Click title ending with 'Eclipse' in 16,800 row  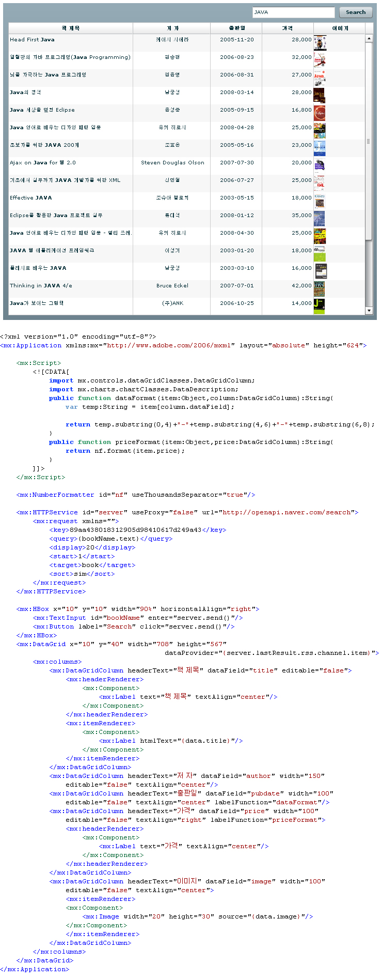tap(42, 110)
